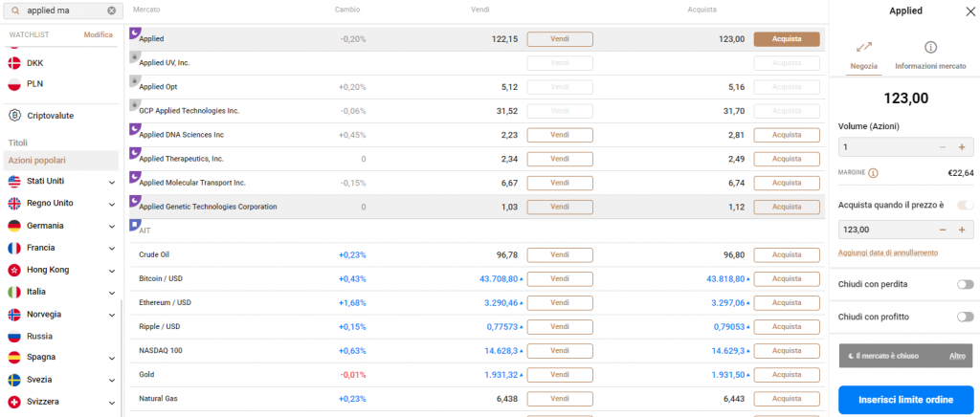Click the Svizzera flag icon

point(14,402)
